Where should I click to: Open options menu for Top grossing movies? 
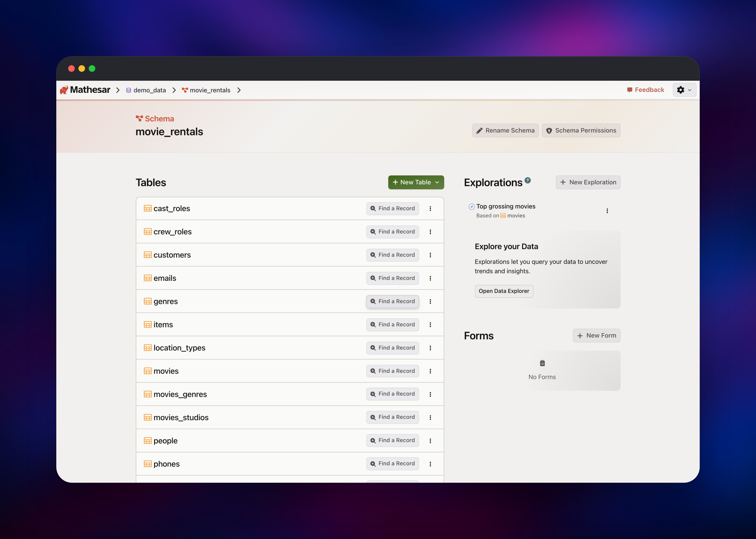(607, 211)
